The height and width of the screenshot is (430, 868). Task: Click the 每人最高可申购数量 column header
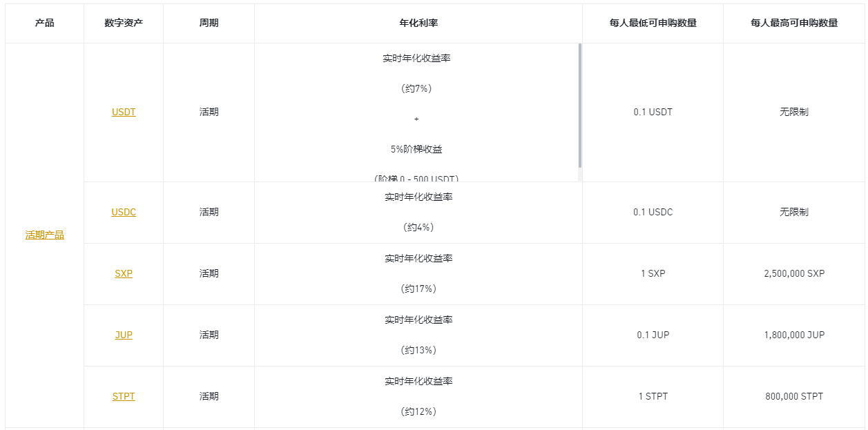(794, 23)
